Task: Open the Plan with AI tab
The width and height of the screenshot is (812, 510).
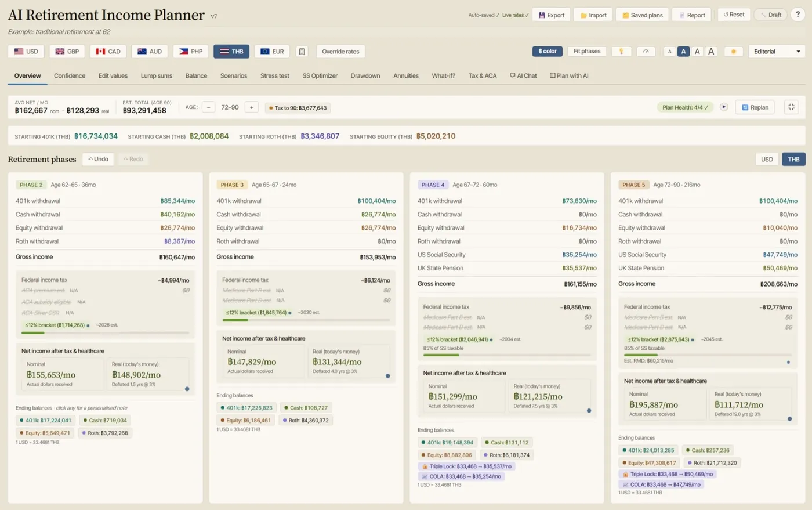Action: tap(569, 76)
